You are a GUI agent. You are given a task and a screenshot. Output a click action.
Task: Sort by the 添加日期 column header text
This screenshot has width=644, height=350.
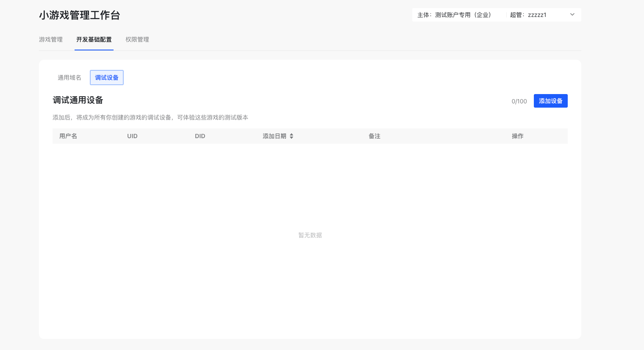274,136
